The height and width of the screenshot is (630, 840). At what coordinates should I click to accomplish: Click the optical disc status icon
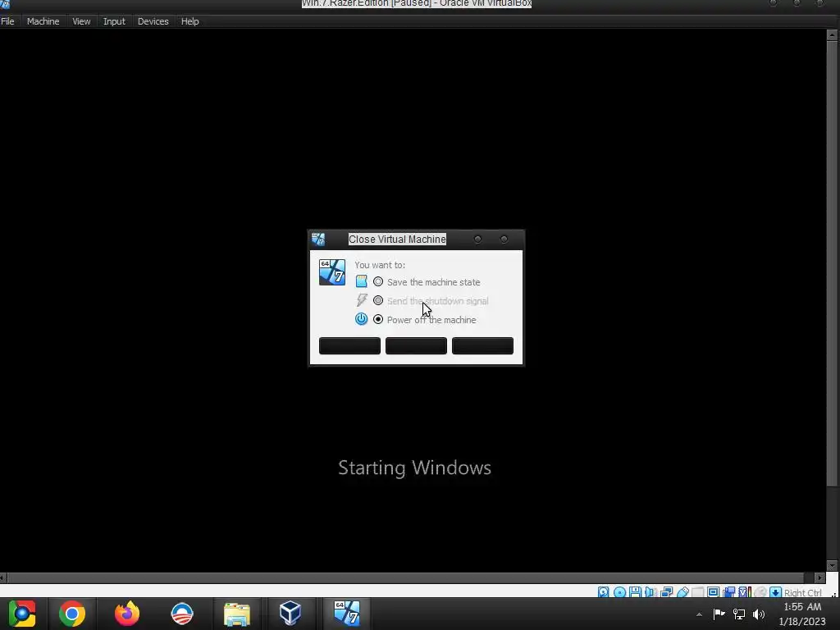(619, 592)
